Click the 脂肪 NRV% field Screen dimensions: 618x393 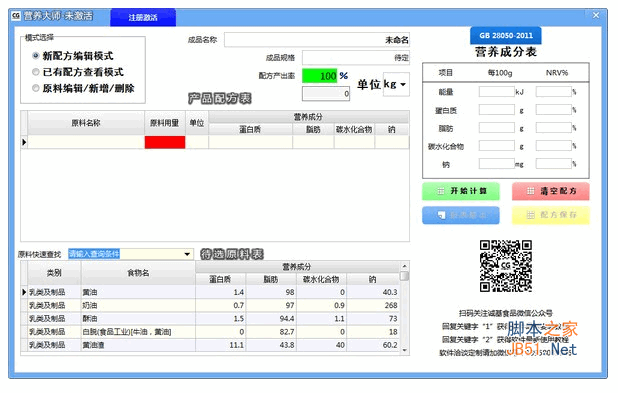[554, 128]
